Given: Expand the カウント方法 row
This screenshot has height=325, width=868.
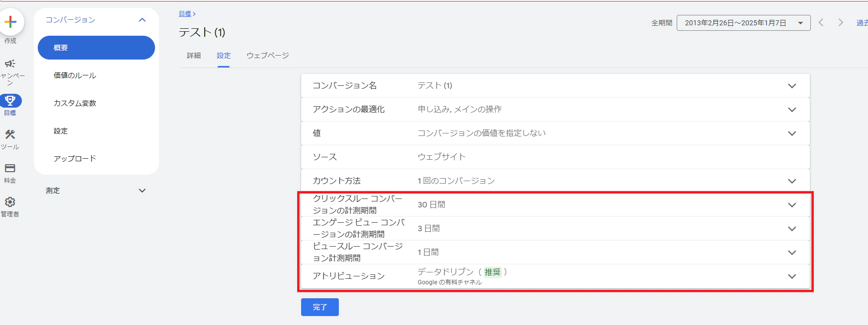Looking at the screenshot, I should [792, 181].
